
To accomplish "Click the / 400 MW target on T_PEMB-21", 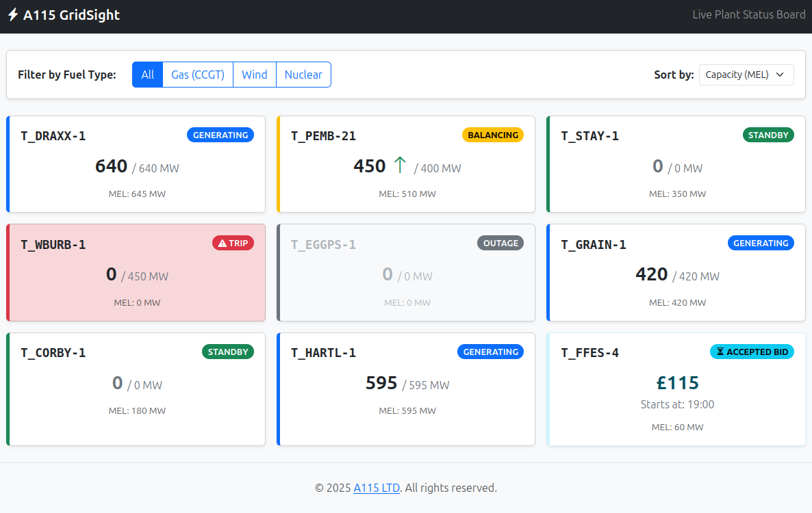I will (x=437, y=168).
